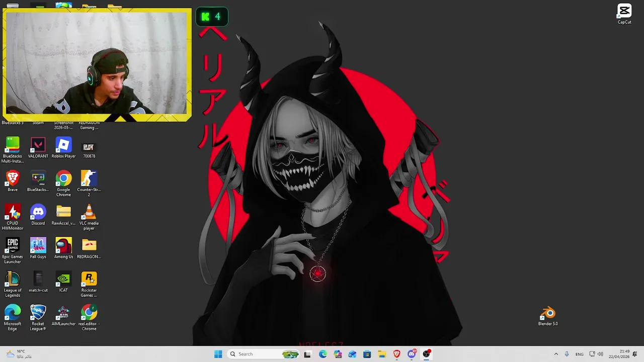Switch to OBS Studio on the taskbar
This screenshot has height=362, width=644.
click(426, 354)
